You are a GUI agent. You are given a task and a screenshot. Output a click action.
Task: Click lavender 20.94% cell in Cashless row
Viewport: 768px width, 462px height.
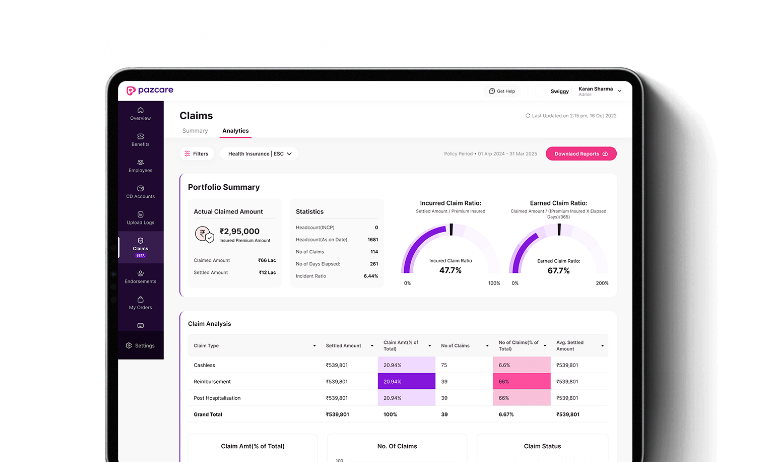(407, 365)
